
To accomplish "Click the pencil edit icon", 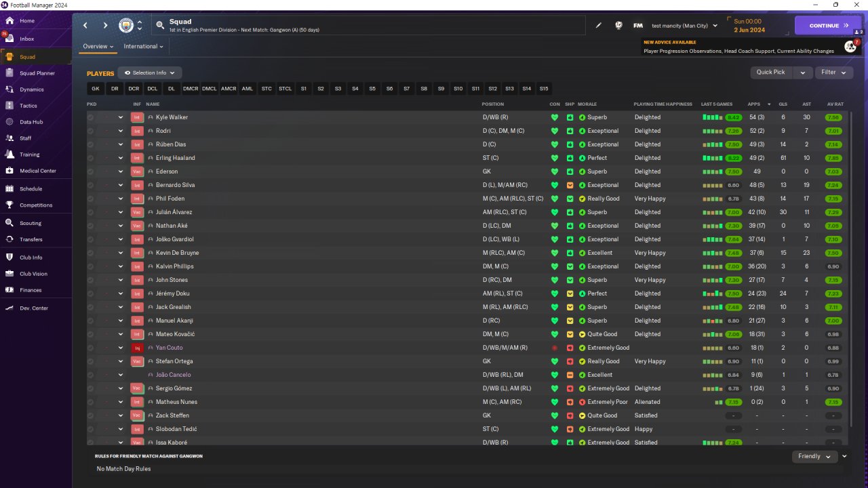I will [x=599, y=25].
